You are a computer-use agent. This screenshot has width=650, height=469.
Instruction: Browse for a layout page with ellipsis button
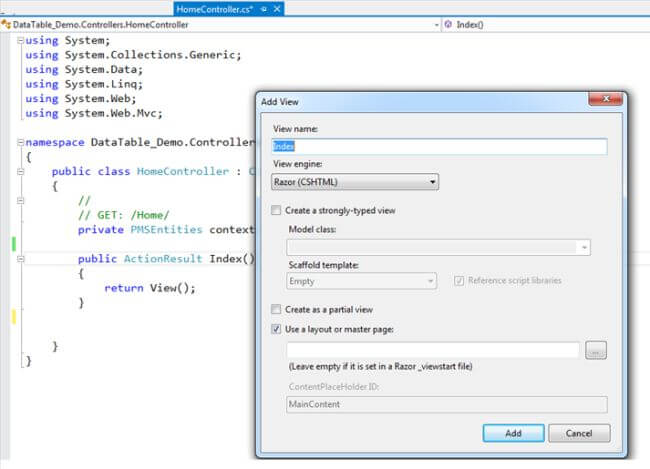pyautogui.click(x=596, y=350)
